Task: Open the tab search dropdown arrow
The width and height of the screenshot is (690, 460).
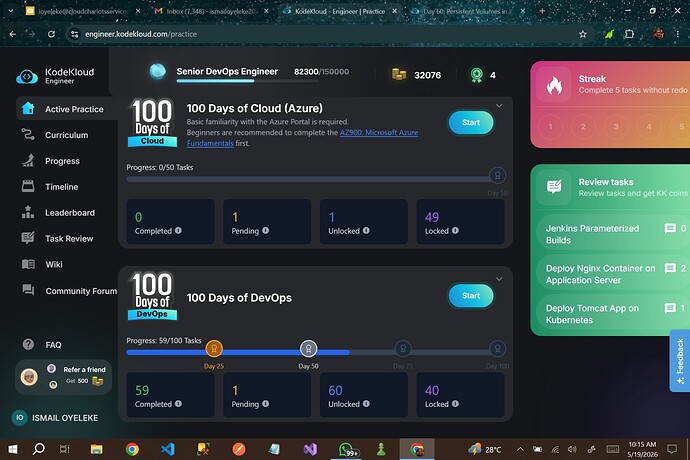Action: [11, 11]
